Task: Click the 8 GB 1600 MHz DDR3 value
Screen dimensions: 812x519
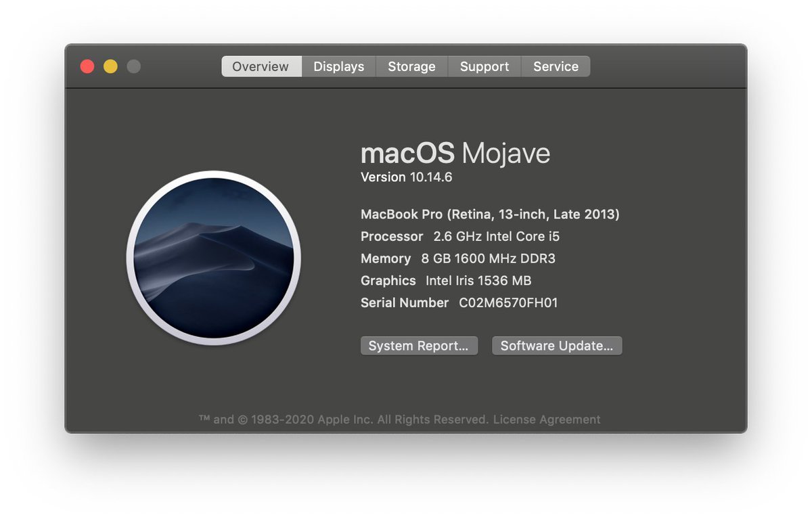Action: click(488, 258)
